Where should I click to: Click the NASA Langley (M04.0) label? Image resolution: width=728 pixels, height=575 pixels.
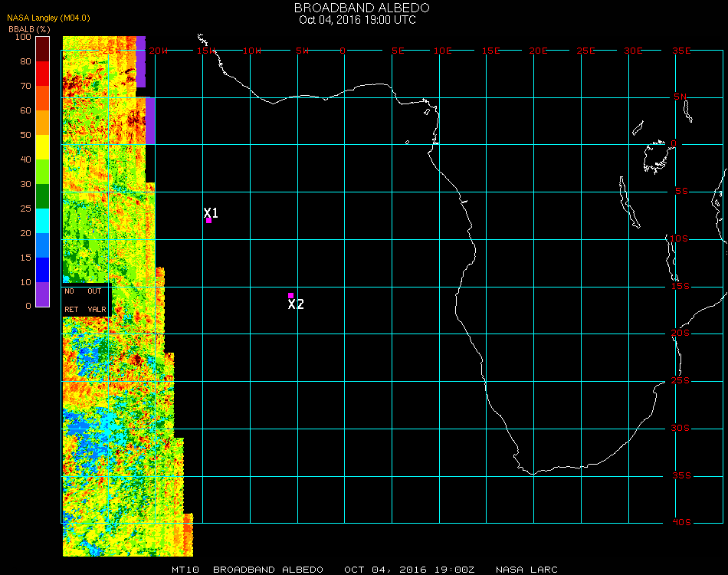pyautogui.click(x=48, y=18)
